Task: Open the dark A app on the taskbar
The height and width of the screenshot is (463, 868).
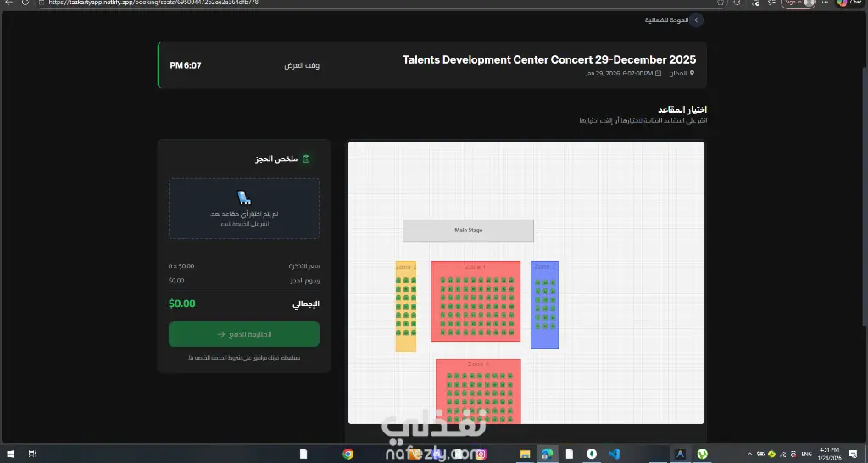Action: pyautogui.click(x=681, y=455)
